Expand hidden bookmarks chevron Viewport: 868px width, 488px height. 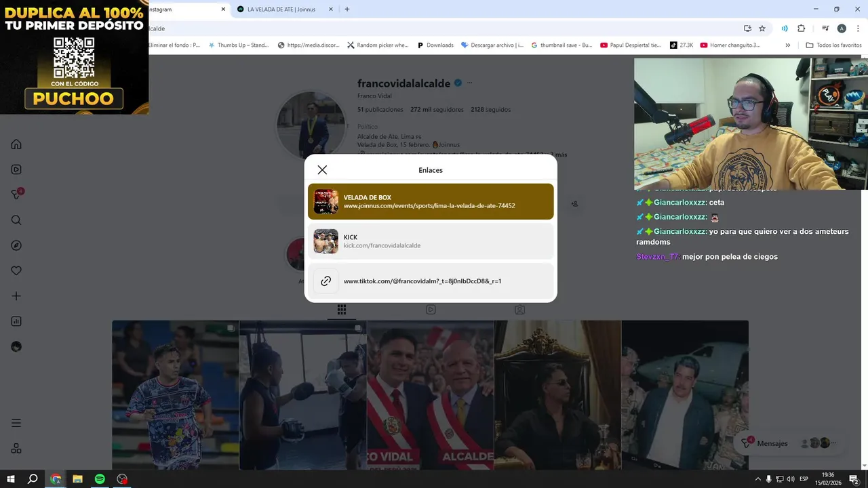[787, 45]
